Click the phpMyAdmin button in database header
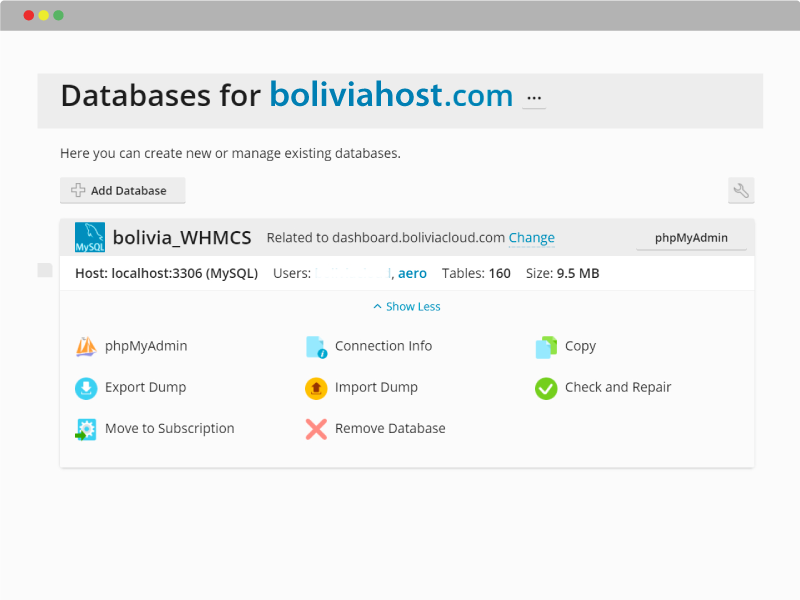The image size is (800, 600). (691, 238)
